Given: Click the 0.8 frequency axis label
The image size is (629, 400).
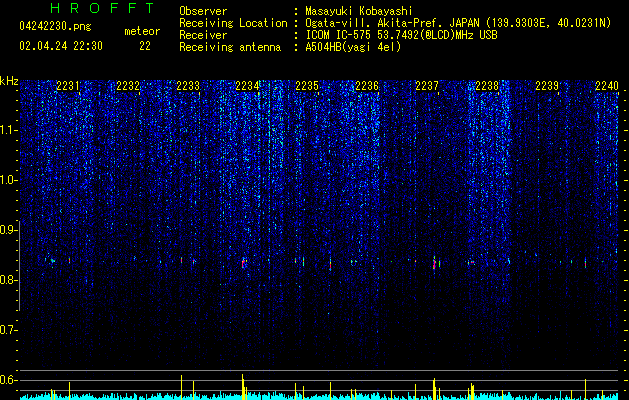Looking at the screenshot, I should (x=8, y=280).
